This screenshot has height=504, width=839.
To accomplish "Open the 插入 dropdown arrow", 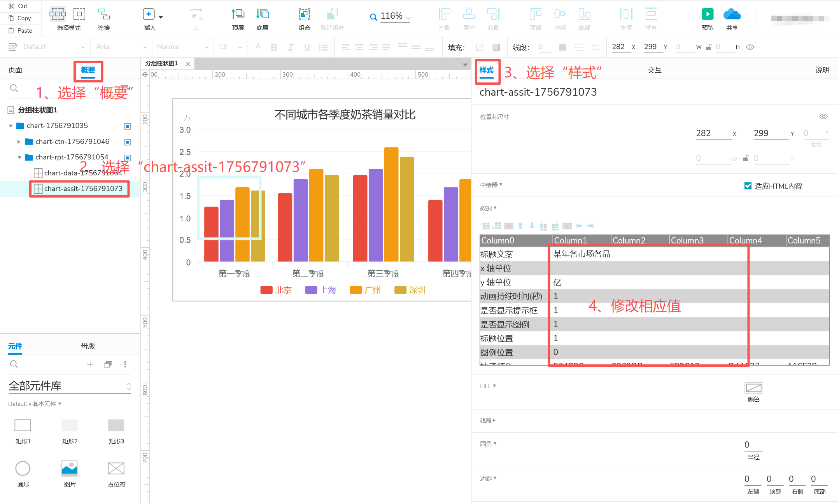I will [x=161, y=17].
